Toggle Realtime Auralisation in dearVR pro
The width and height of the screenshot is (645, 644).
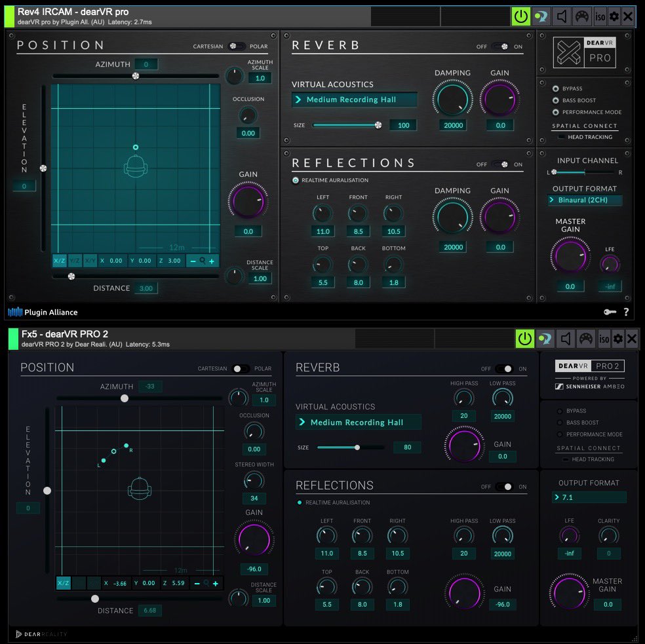pyautogui.click(x=296, y=180)
